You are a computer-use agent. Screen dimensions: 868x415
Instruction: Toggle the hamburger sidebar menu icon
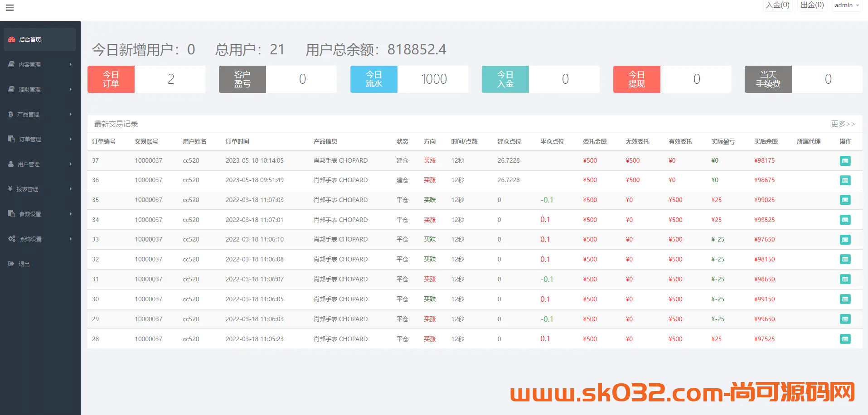(10, 8)
